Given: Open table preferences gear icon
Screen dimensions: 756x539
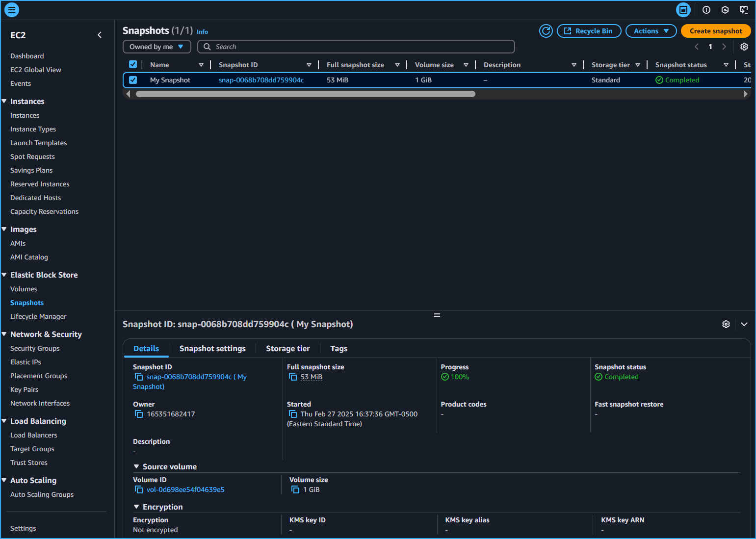Looking at the screenshot, I should tap(744, 47).
